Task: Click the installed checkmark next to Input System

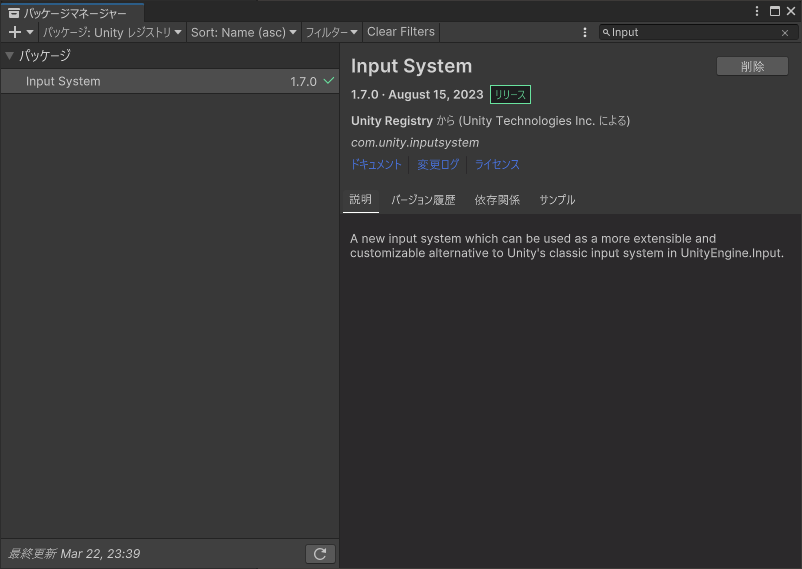Action: tap(328, 81)
